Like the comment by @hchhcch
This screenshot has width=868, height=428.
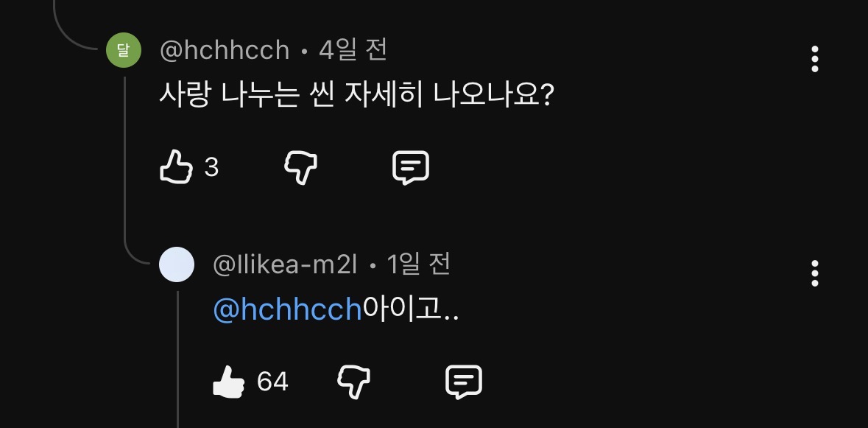[x=176, y=167]
